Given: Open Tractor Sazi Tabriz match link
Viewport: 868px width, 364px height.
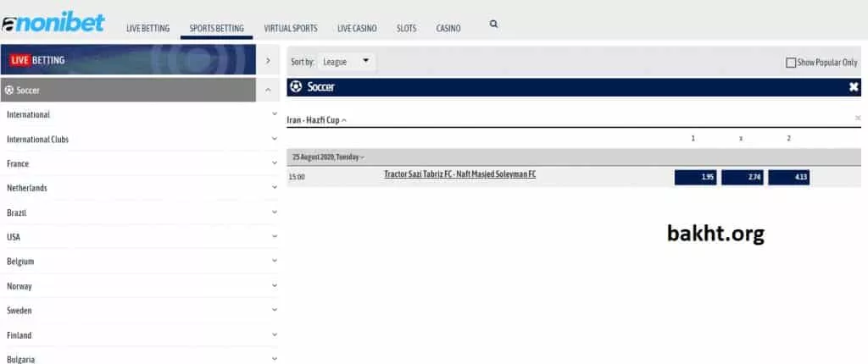Looking at the screenshot, I should tap(459, 174).
